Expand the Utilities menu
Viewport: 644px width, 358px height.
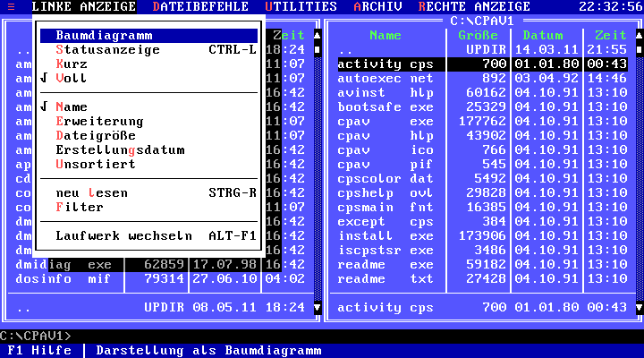[x=301, y=6]
